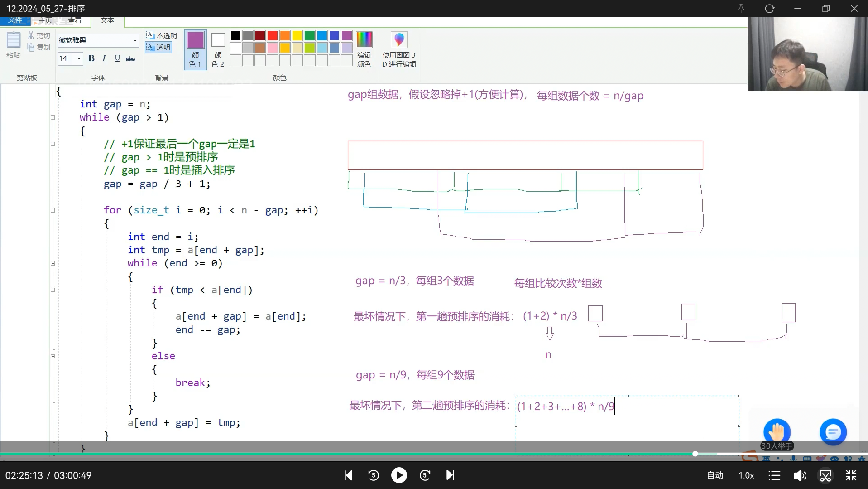Screen dimensions: 868x489
Task: Toggle strikethrough abc formatting
Action: click(x=130, y=58)
